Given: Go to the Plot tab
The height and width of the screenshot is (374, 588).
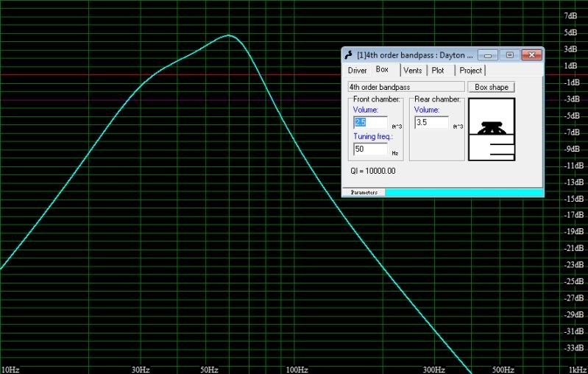Looking at the screenshot, I should tap(438, 70).
